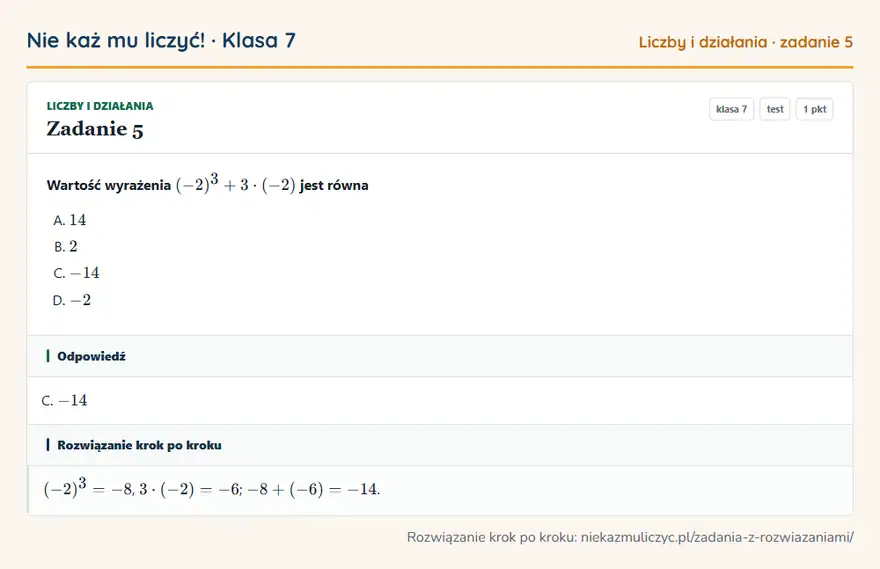Choose answer A. 14

pyautogui.click(x=70, y=220)
